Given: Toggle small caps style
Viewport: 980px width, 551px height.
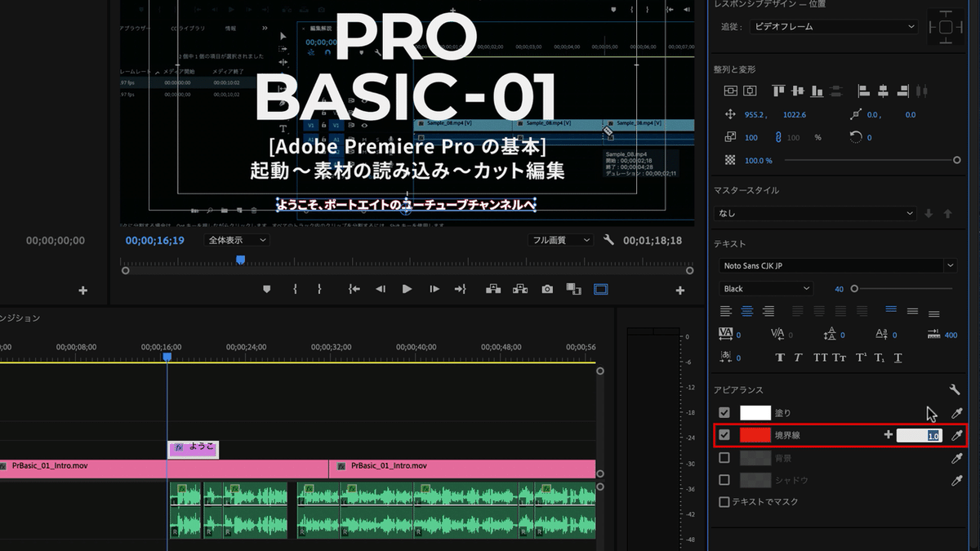Looking at the screenshot, I should pos(840,357).
